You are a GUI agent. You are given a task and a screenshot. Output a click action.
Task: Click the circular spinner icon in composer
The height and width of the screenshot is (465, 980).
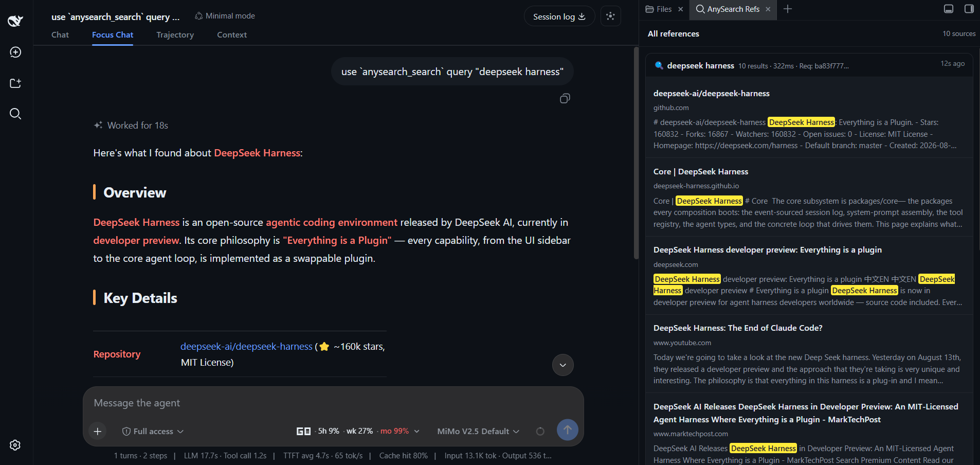click(540, 431)
